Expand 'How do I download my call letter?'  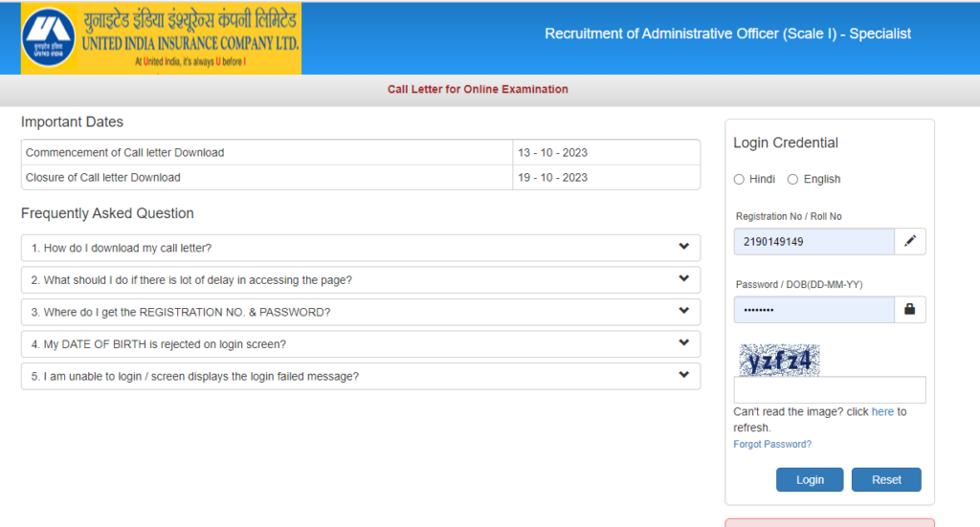tap(361, 248)
